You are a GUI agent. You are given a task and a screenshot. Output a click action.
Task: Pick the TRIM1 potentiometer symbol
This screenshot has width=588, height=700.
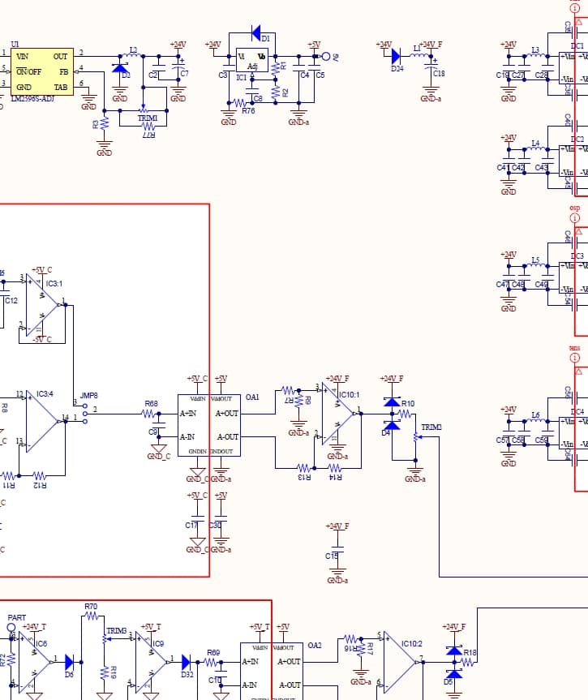(144, 108)
